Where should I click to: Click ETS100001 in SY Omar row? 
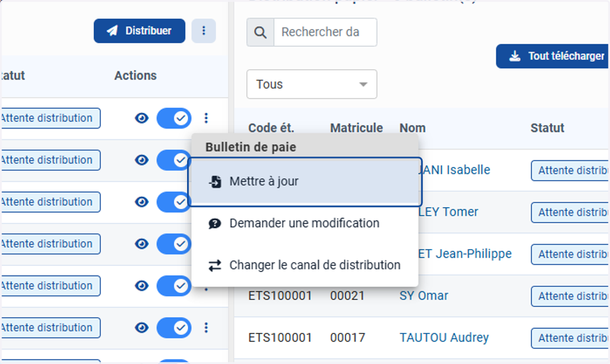point(280,295)
